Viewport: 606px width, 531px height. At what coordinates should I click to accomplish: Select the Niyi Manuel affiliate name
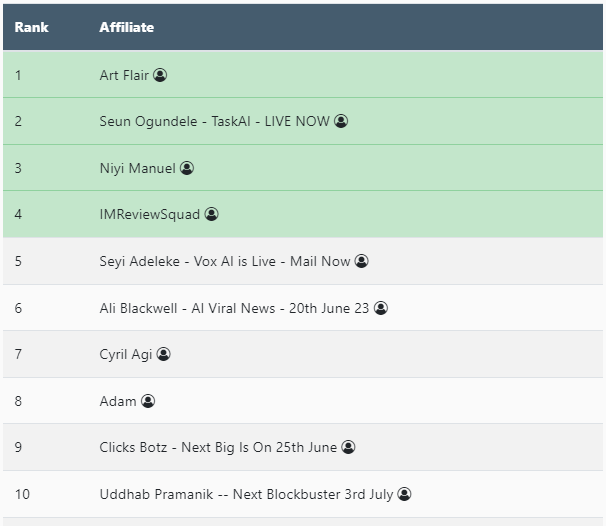[137, 168]
